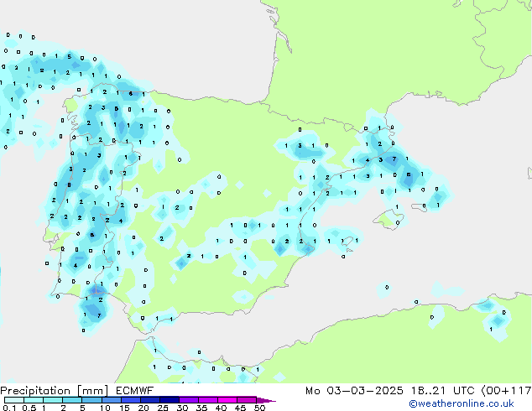This screenshot has height=411, width=532.
Task: Pick the 20–25 mm dark blue swatch
Action: [150, 400]
